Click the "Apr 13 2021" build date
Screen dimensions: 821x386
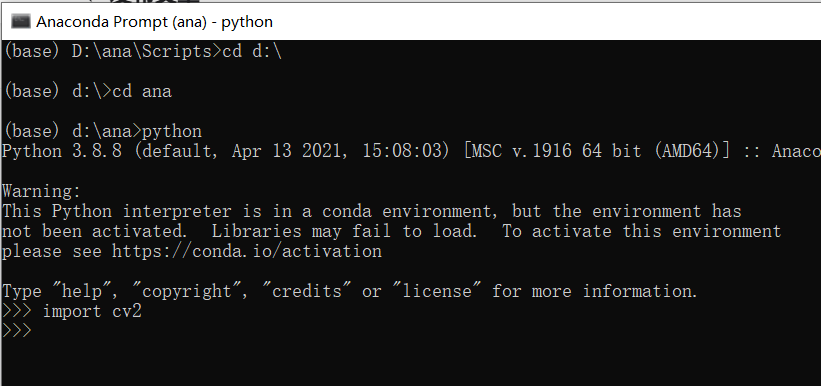[292, 151]
